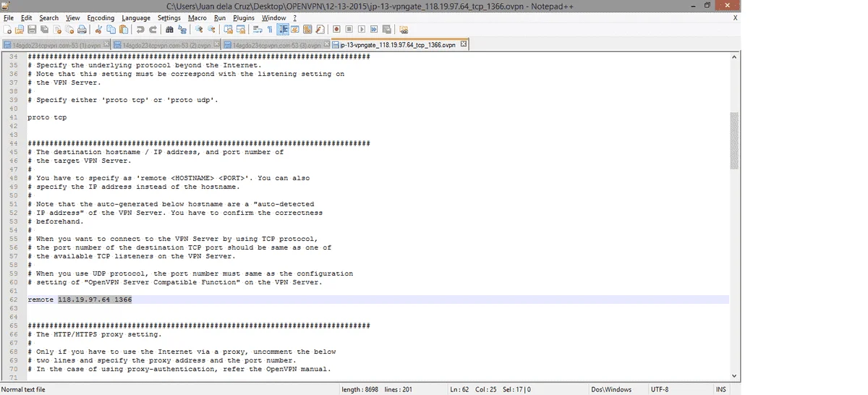
Task: Click the Redo arrow icon
Action: point(153,30)
